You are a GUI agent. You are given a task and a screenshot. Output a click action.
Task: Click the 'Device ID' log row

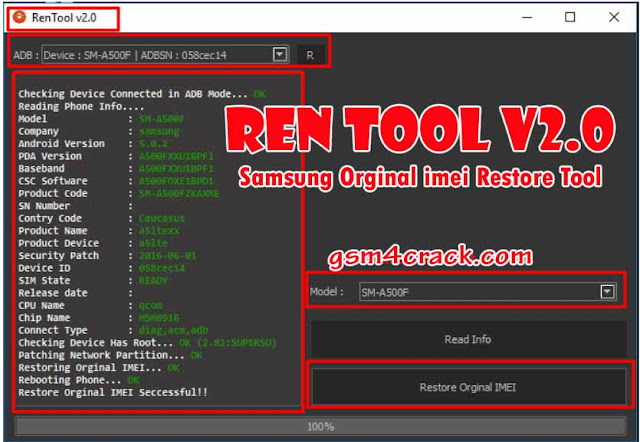(x=101, y=268)
